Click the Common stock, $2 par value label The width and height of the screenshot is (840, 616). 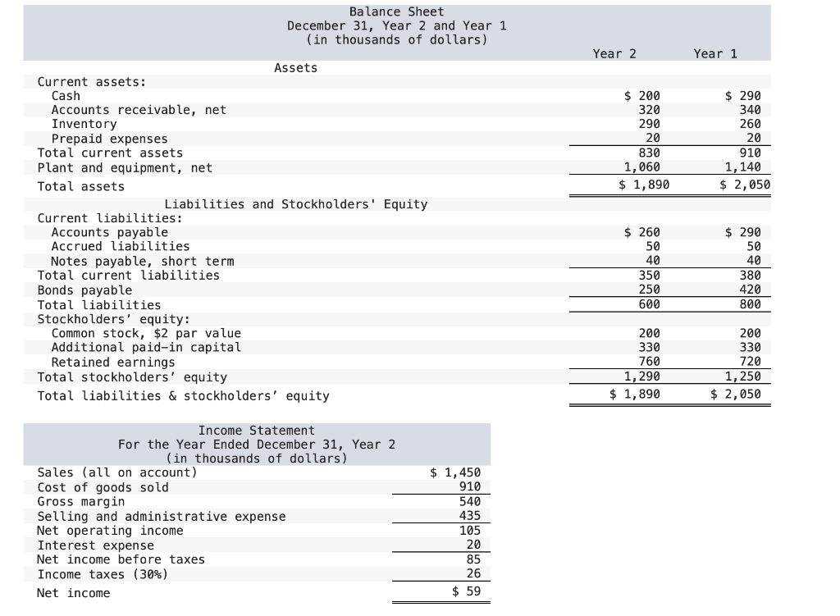pyautogui.click(x=145, y=333)
